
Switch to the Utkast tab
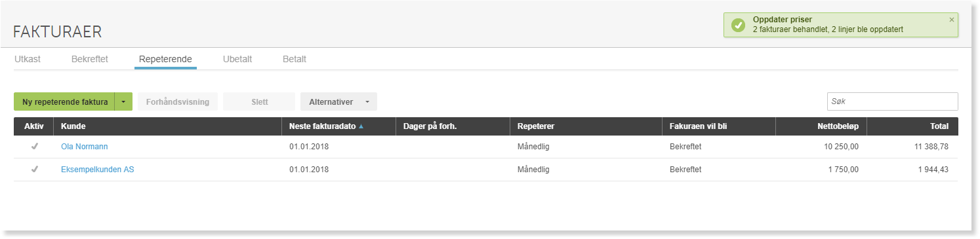[x=28, y=59]
